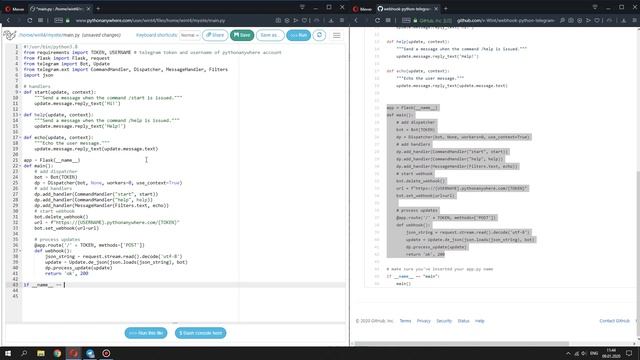Reload the page in right browser window
Screen dimensions: 640x360
click(377, 20)
